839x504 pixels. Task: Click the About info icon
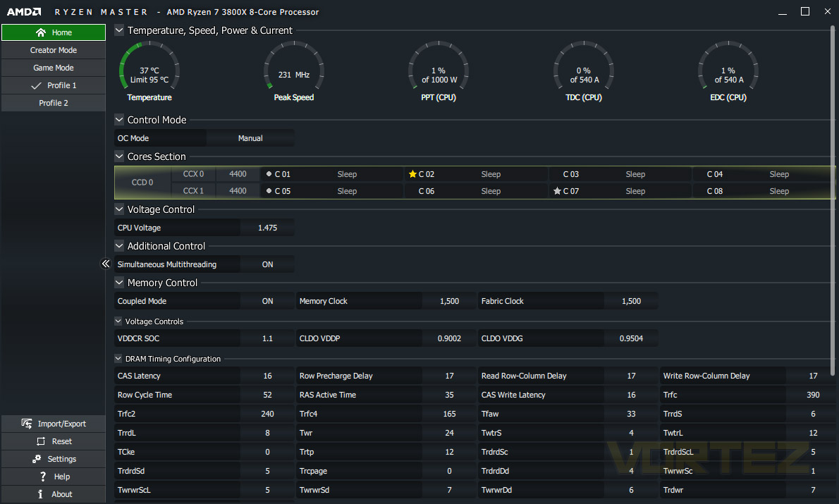[40, 494]
